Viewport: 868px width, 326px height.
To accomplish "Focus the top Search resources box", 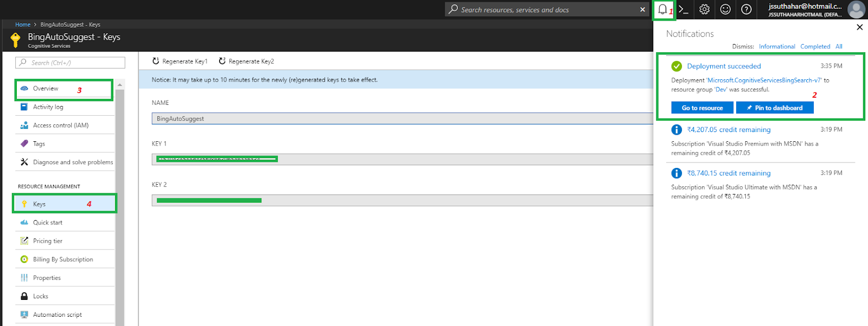I will point(547,9).
